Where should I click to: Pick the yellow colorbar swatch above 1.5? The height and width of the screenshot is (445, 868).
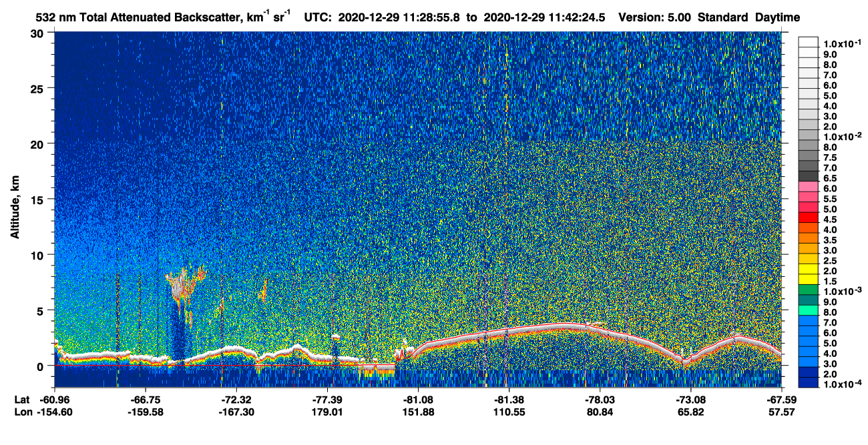click(808, 280)
